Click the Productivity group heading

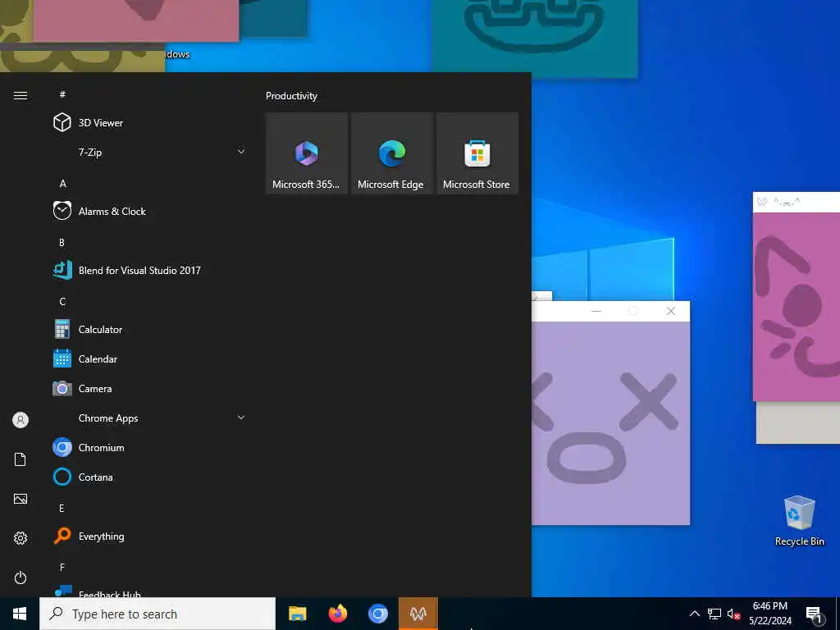click(291, 96)
